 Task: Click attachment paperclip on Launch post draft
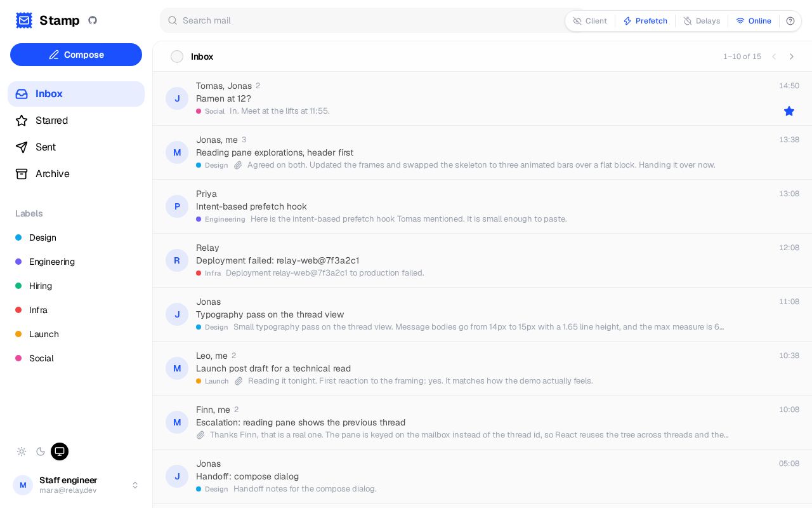(239, 381)
